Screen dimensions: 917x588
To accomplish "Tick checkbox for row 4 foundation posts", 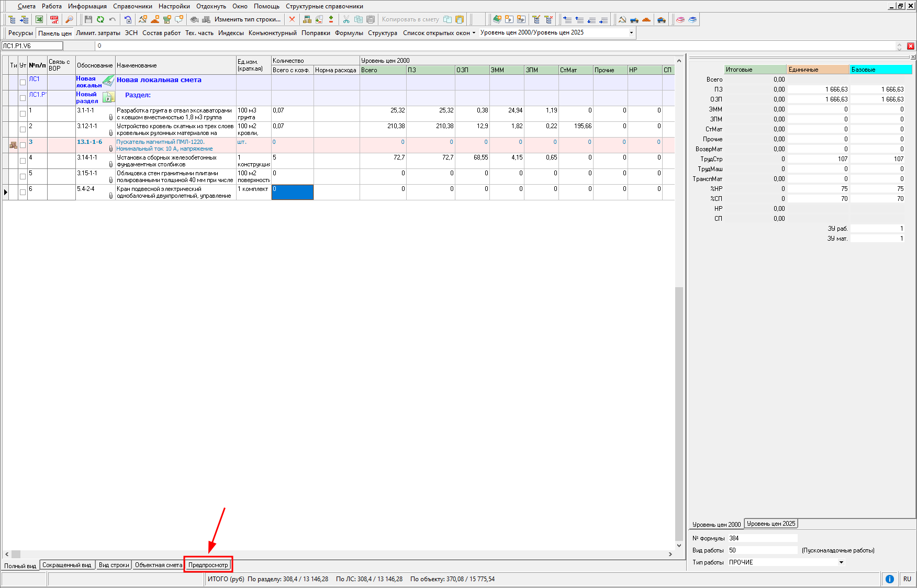I will pyautogui.click(x=23, y=161).
